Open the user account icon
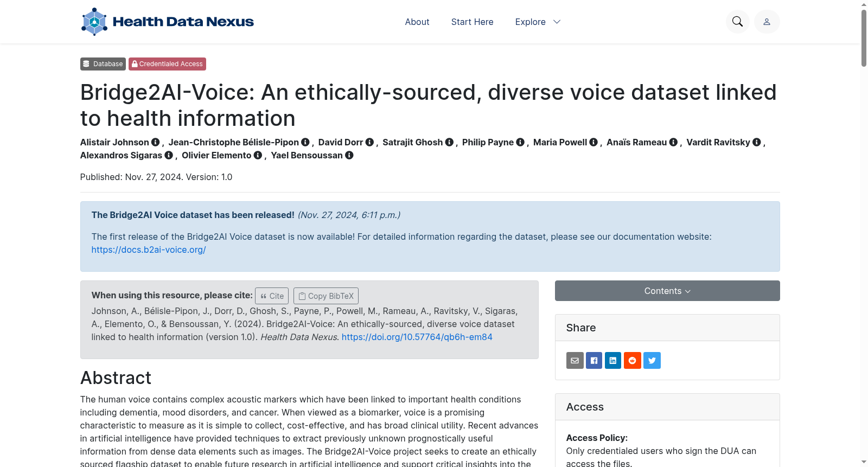The width and height of the screenshot is (868, 467). coord(767,22)
